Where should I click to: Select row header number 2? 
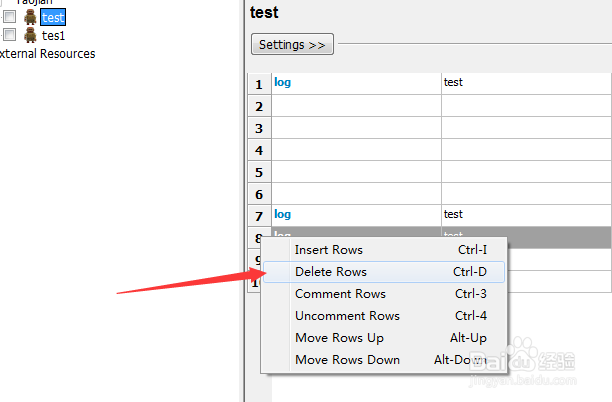coord(258,106)
